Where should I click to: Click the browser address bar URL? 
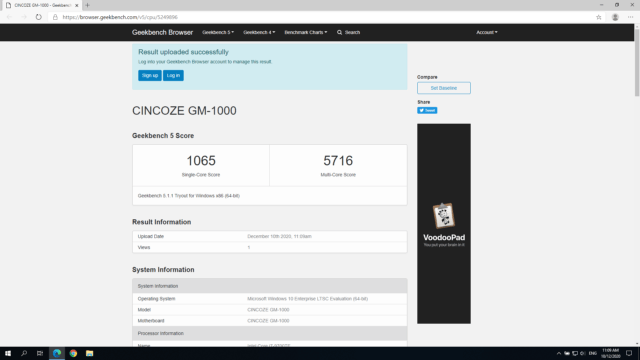[120, 17]
